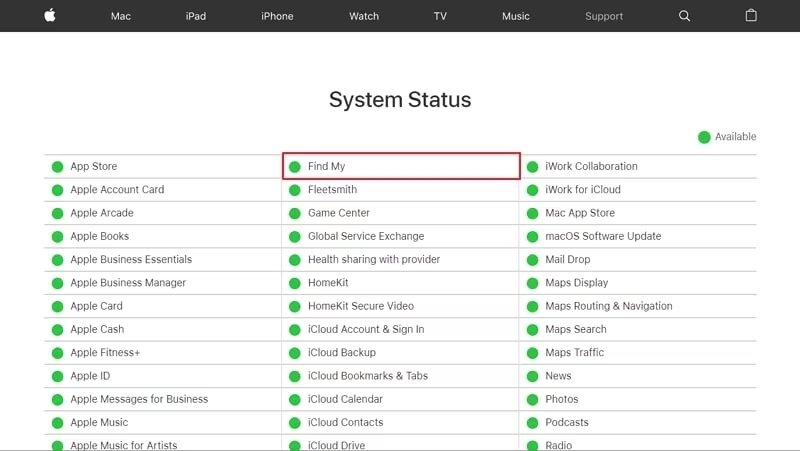
Task: Open the shopping bag icon
Action: (751, 15)
